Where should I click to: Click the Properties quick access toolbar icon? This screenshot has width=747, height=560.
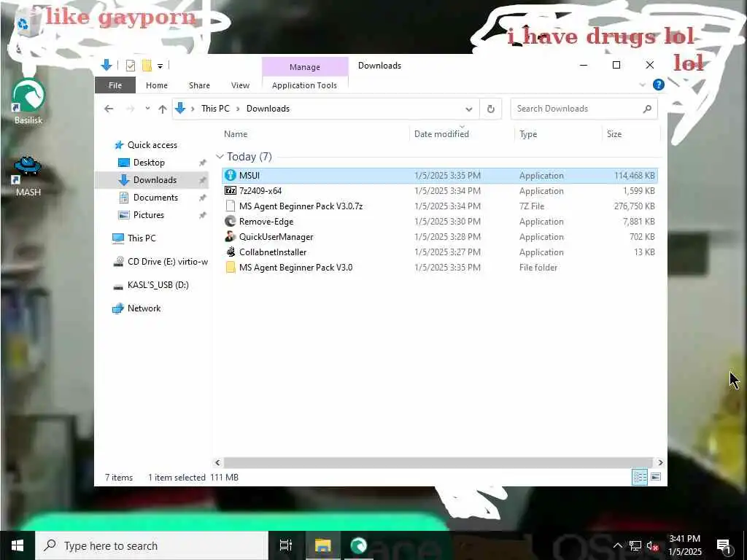coord(130,66)
